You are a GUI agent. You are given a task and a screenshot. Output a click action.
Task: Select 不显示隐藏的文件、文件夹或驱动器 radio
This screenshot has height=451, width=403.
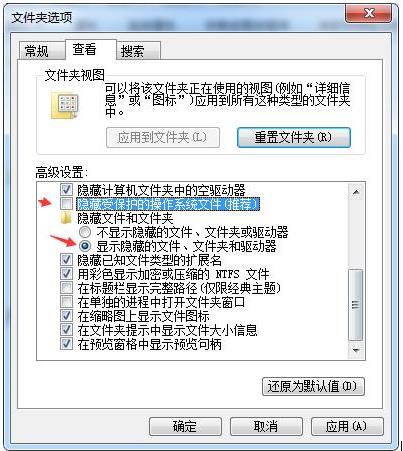tap(85, 232)
